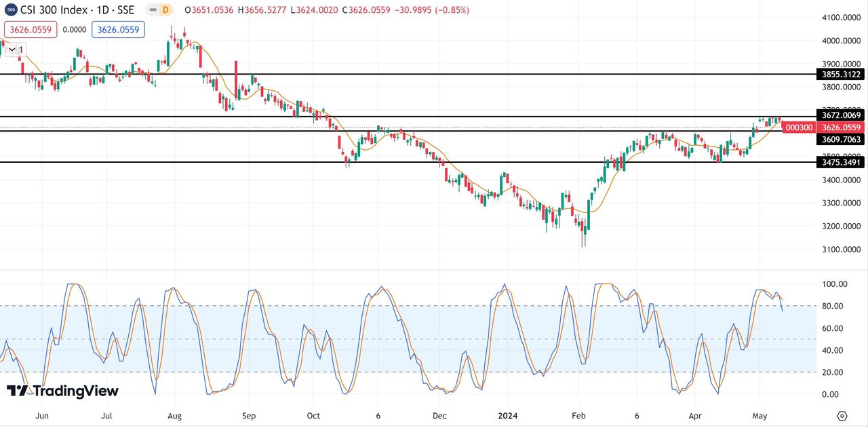This screenshot has height=428, width=868.
Task: Click the red last price 3626.0559 label
Action: tap(841, 128)
